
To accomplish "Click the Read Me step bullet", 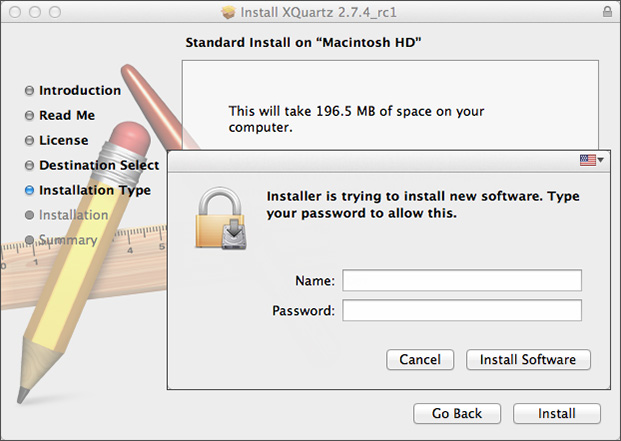I will coord(29,116).
